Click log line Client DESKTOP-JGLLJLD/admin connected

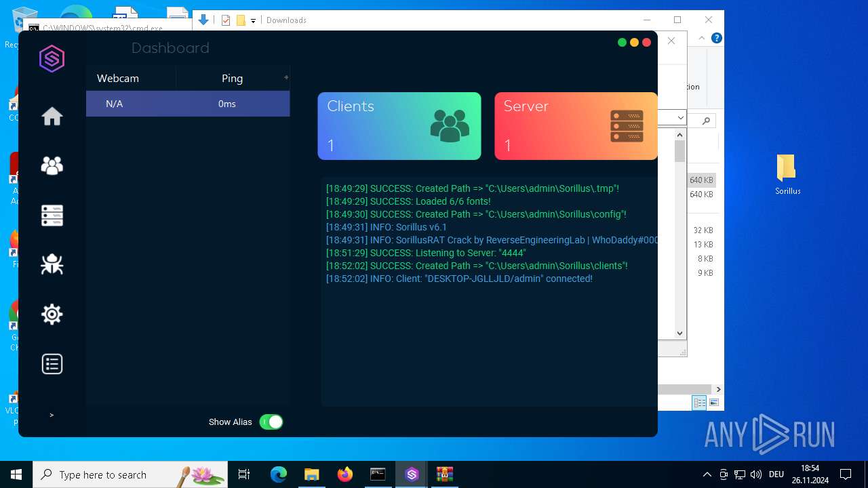tap(459, 279)
